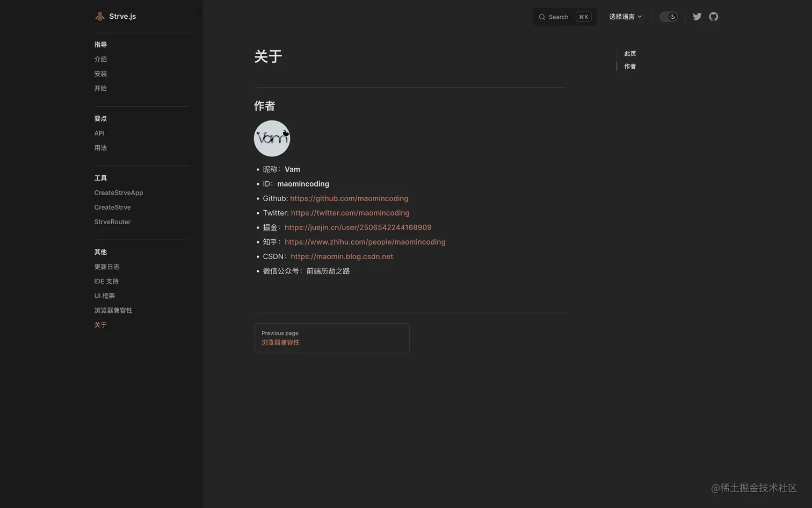Image resolution: width=812 pixels, height=508 pixels.
Task: Open the Twitter icon link in header
Action: pyautogui.click(x=697, y=17)
